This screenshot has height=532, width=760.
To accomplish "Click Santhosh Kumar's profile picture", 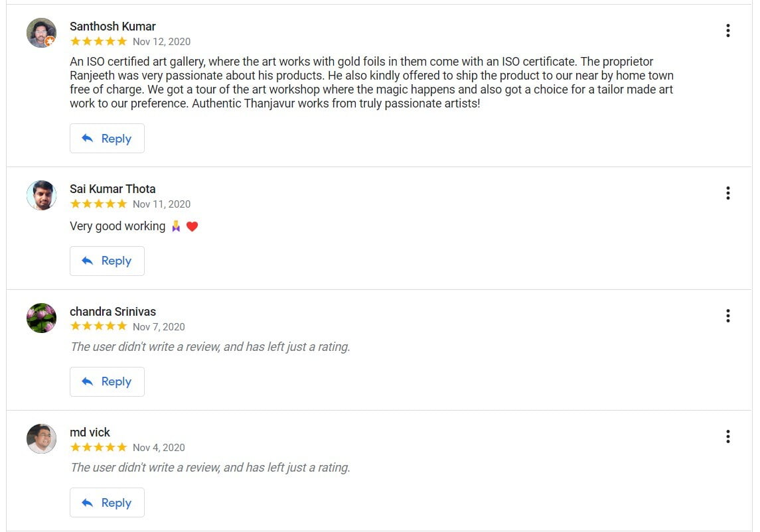I will click(x=41, y=33).
